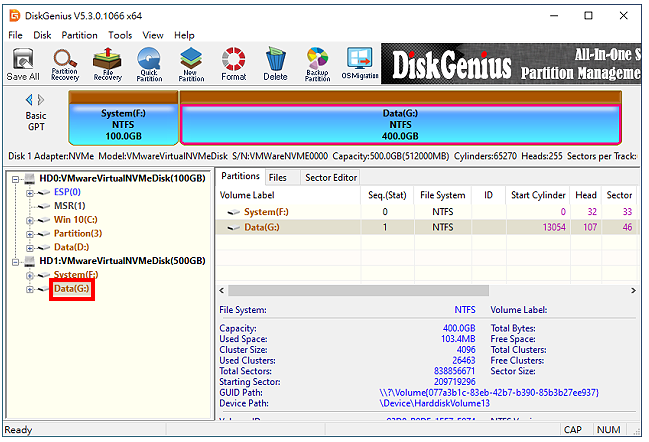Click the Delete partition icon
Screen dimensions: 649x442
click(x=275, y=64)
